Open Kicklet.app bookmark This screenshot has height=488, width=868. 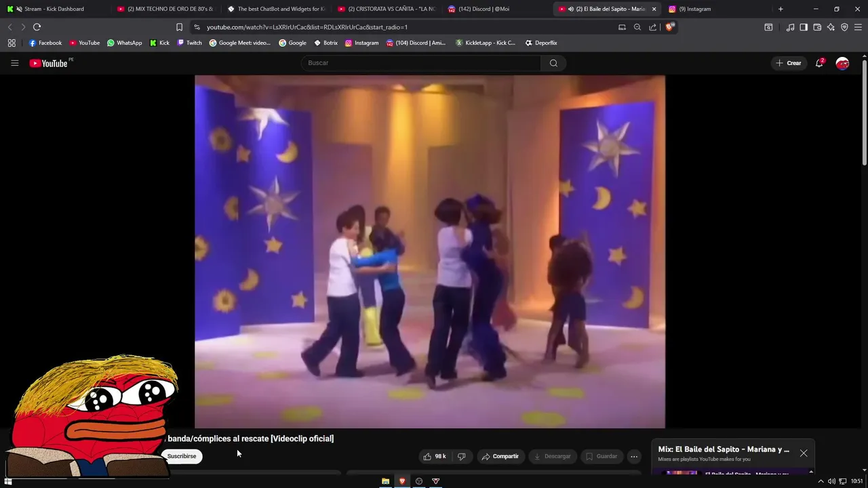point(486,43)
